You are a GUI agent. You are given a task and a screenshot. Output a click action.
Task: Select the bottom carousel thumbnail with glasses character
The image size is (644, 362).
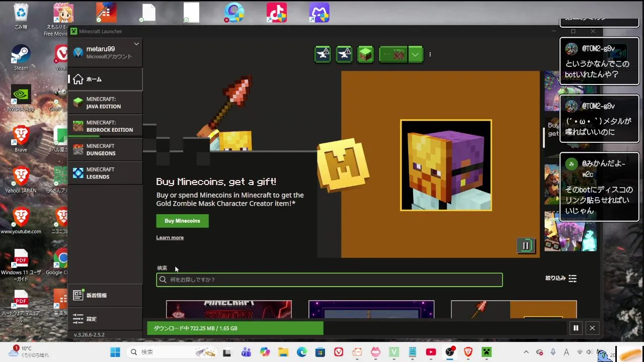pos(571,231)
